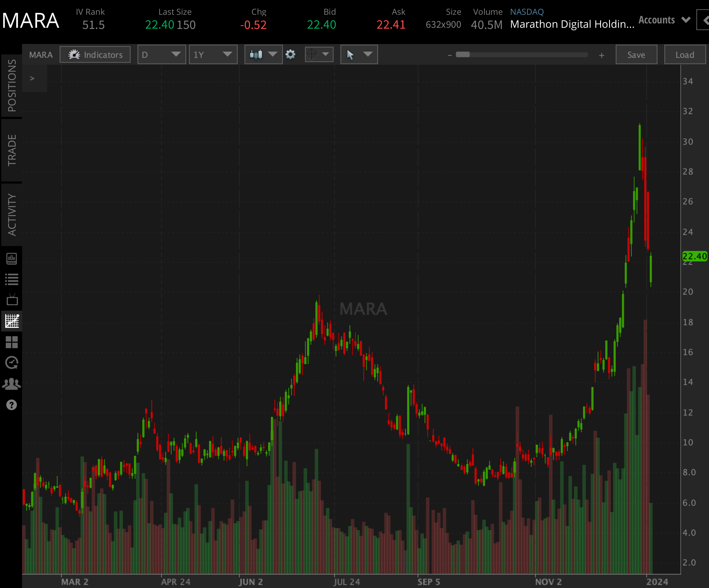Adjust the chart zoom slider

click(463, 54)
